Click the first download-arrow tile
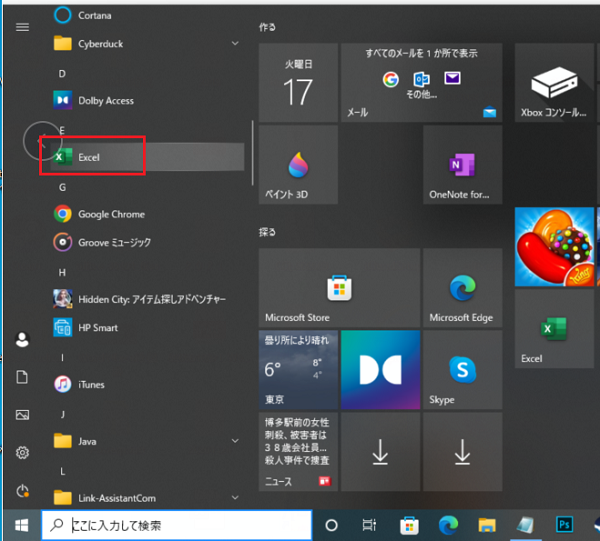 [380, 451]
